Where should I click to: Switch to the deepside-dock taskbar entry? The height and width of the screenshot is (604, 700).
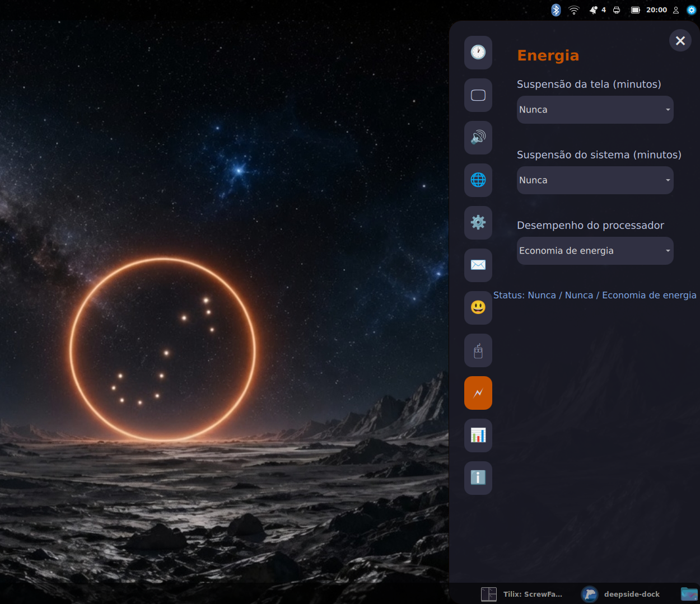621,594
